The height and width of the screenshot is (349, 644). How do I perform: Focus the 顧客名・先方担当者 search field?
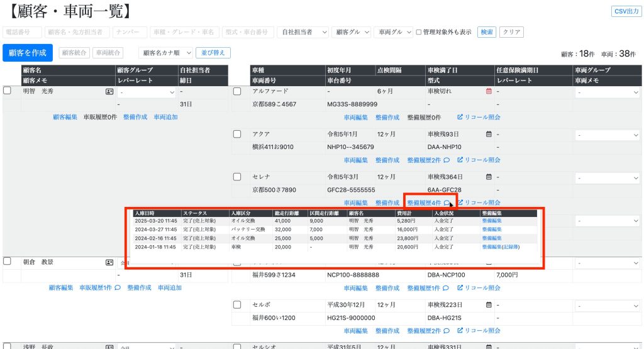pyautogui.click(x=77, y=32)
